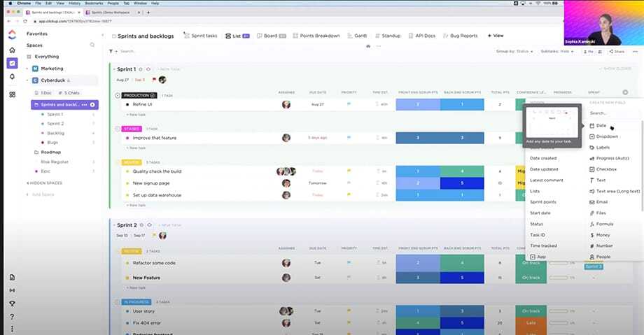The image size is (644, 335).
Task: Click the plus circle on Sprints and backlogs item
Action: 92,105
